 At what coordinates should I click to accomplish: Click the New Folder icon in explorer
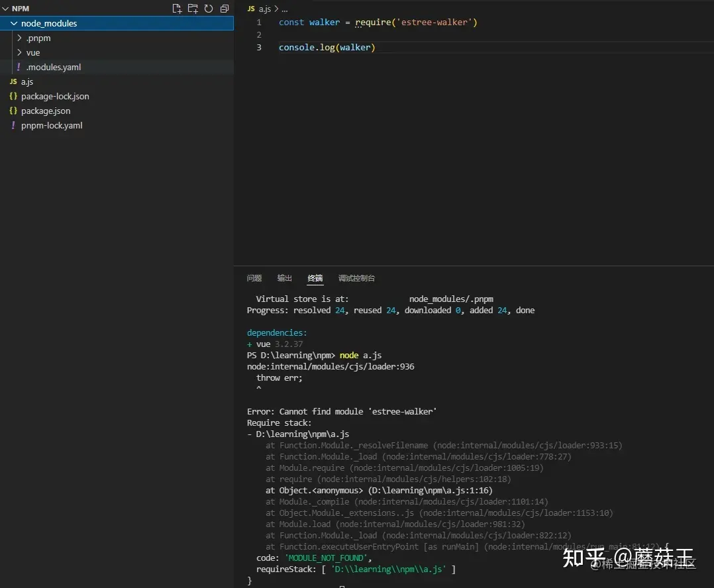click(193, 9)
